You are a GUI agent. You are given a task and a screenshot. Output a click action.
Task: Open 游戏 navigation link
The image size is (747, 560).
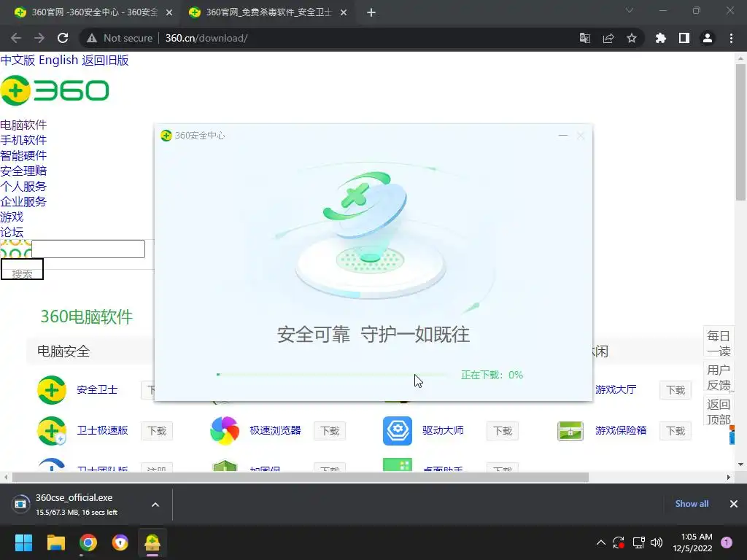click(x=12, y=217)
